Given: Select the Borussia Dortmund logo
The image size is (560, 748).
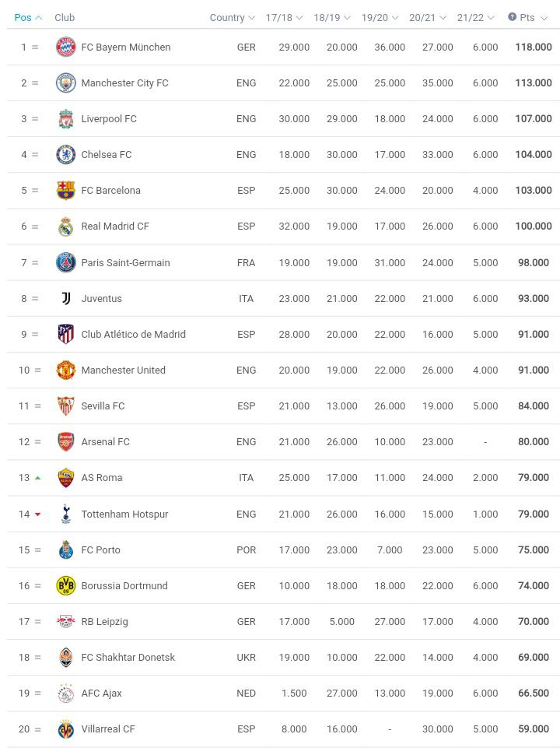Looking at the screenshot, I should coord(66,585).
